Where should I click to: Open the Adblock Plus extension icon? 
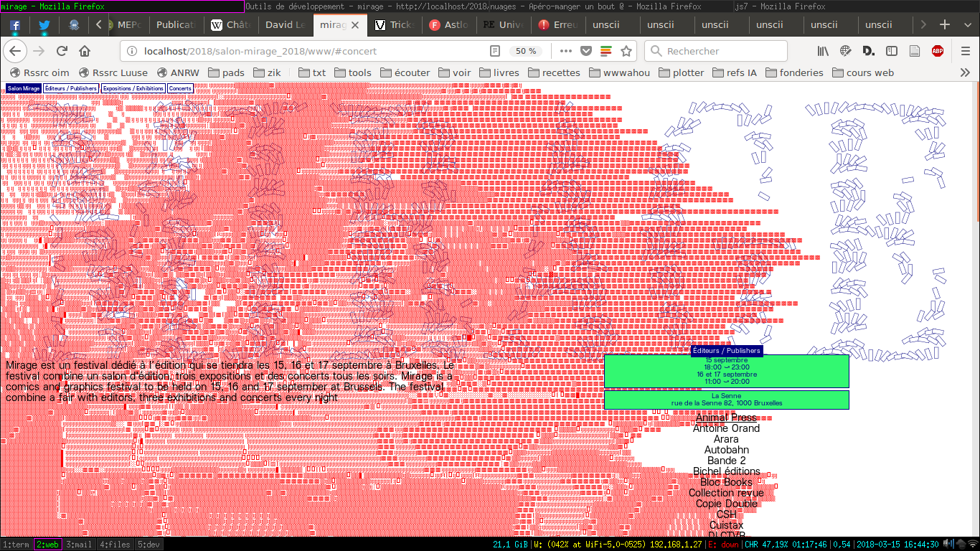[x=937, y=51]
